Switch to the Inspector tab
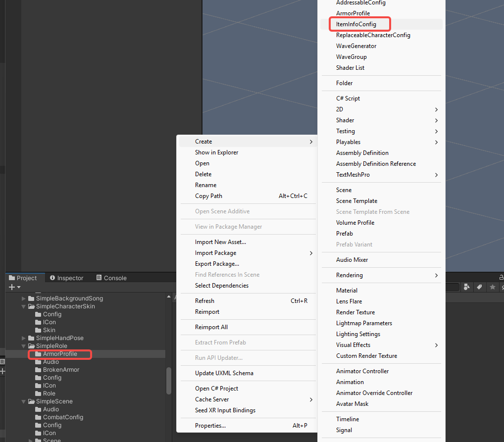 coord(66,278)
